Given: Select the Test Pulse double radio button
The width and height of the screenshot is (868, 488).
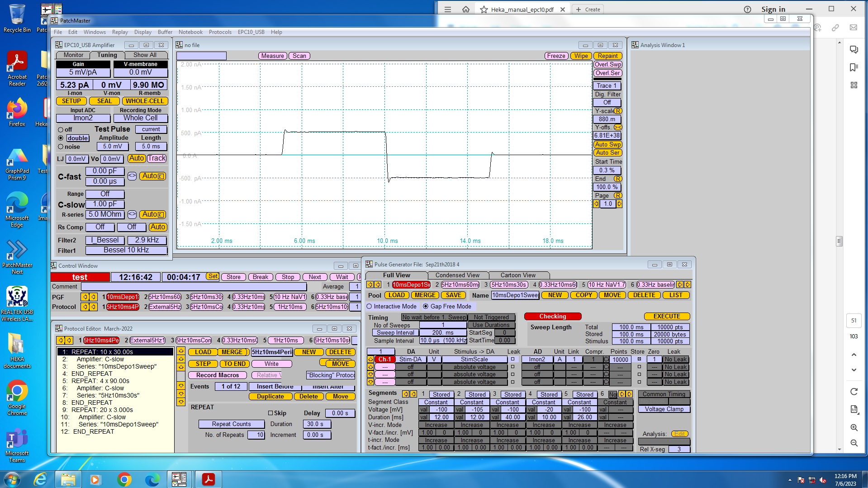Looking at the screenshot, I should click(x=61, y=138).
